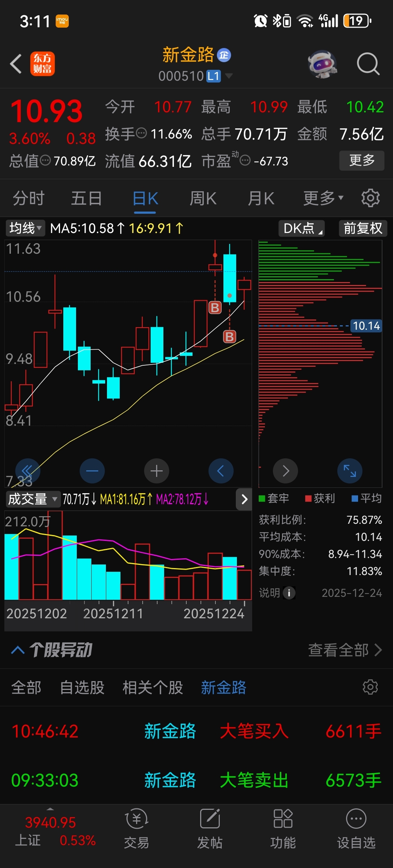Switch to 分时 tab
The width and height of the screenshot is (393, 868).
coord(29,198)
